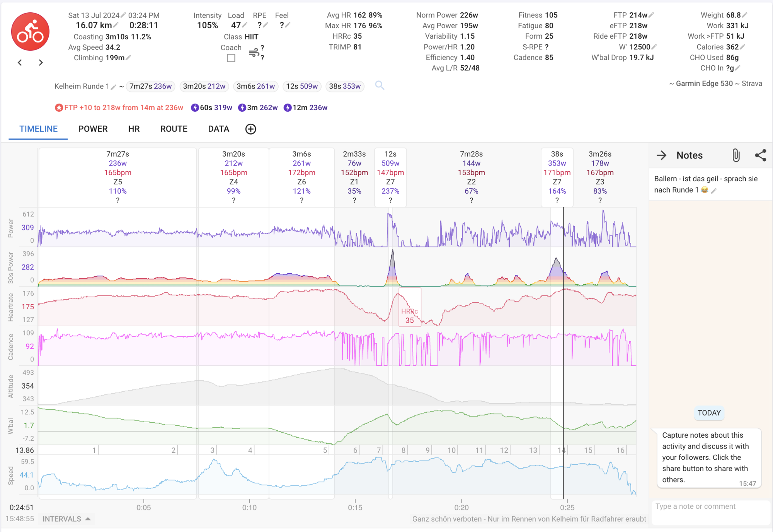The width and height of the screenshot is (773, 532).
Task: Expand the INTERVALS section at the bottom
Action: (66, 519)
